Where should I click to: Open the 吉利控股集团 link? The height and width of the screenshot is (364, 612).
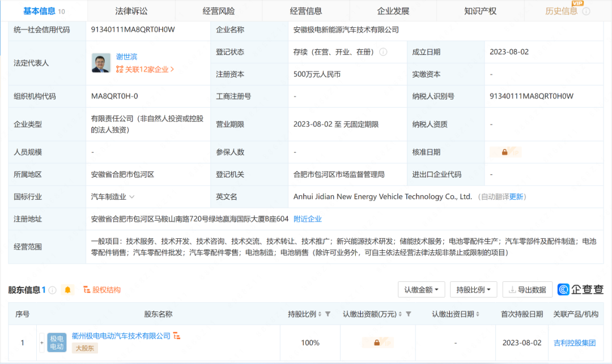575,343
